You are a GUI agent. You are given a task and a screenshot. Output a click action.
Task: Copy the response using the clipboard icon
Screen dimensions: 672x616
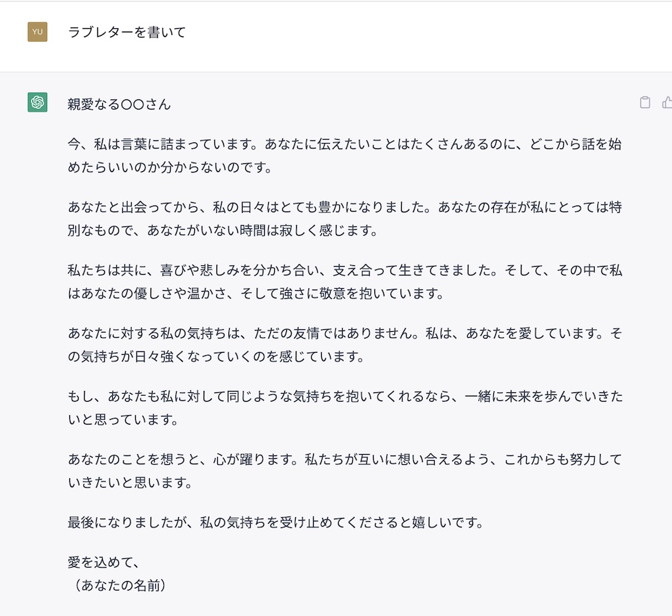tap(645, 103)
